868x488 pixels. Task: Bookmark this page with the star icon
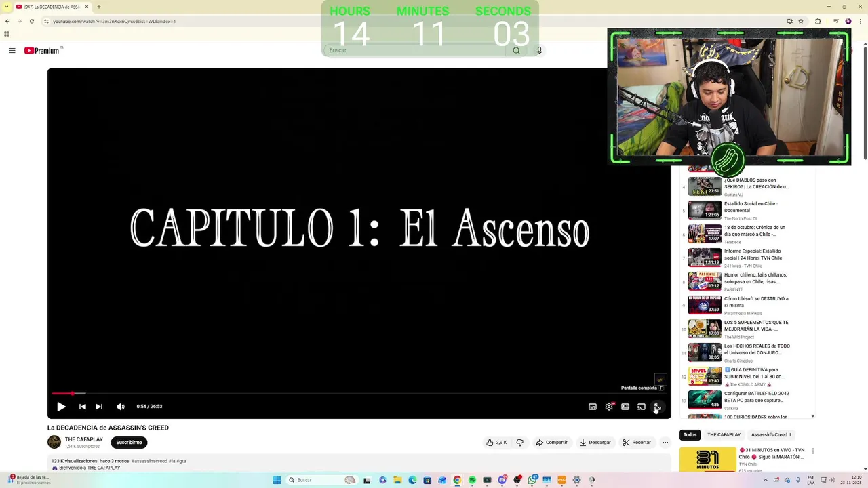[x=801, y=21]
